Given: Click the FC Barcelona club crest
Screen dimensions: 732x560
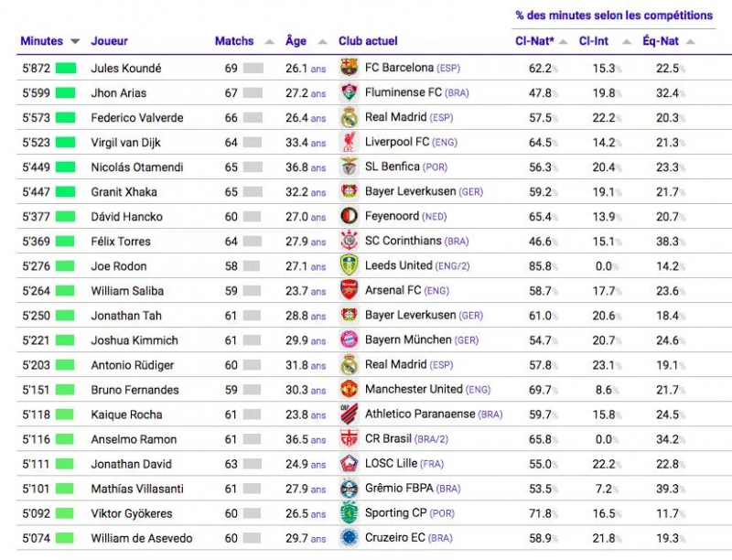Looking at the screenshot, I should click(x=349, y=68).
